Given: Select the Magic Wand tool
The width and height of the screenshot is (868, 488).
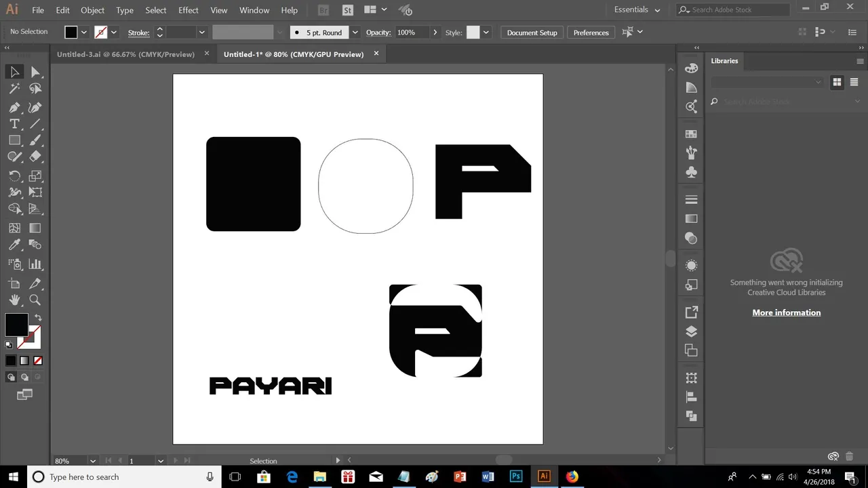Looking at the screenshot, I should (14, 88).
